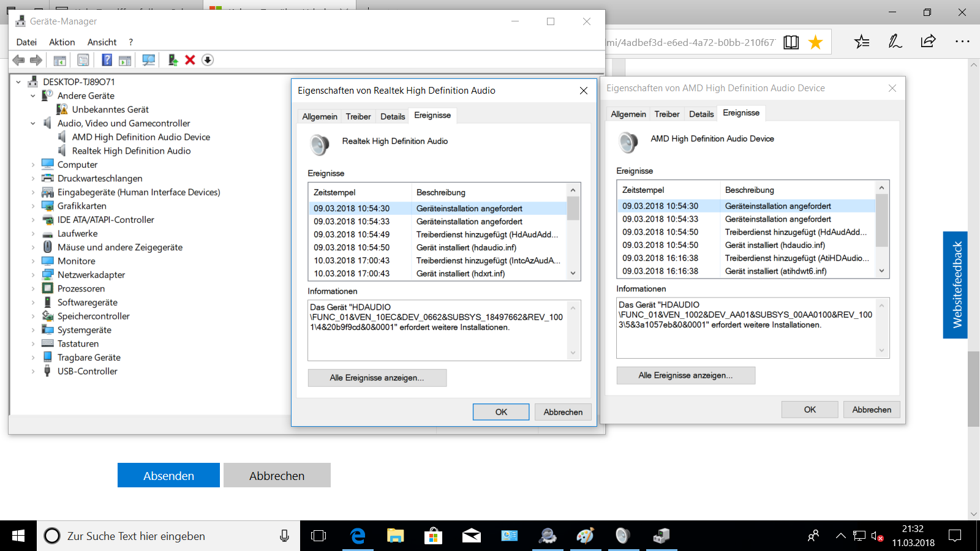Open the Ansicht menu
The height and width of the screenshot is (551, 980).
coord(102,42)
